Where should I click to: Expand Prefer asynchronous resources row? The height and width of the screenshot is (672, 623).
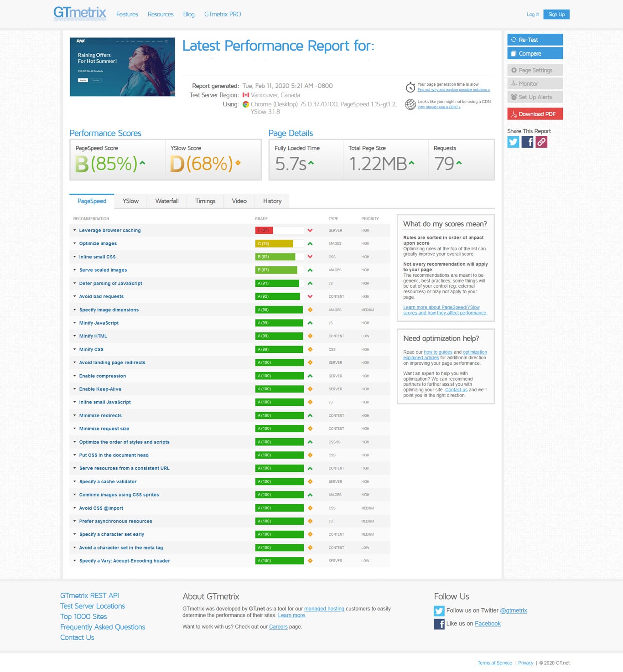(x=115, y=521)
